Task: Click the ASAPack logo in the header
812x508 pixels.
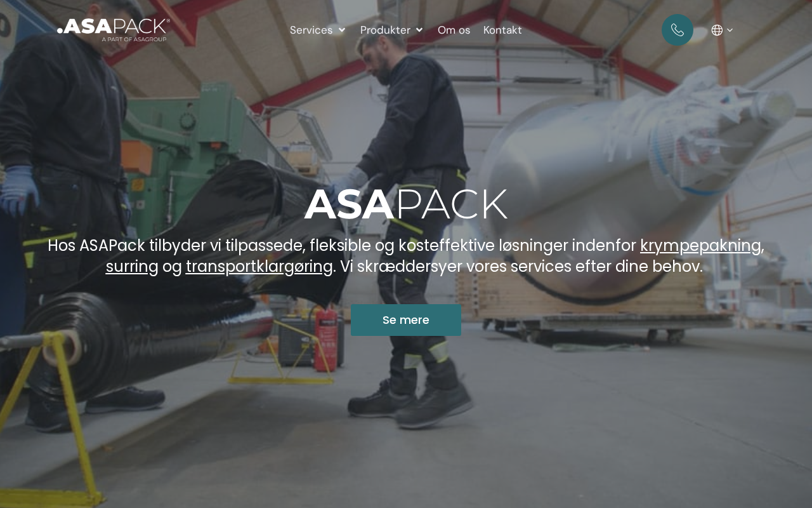Action: [114, 30]
